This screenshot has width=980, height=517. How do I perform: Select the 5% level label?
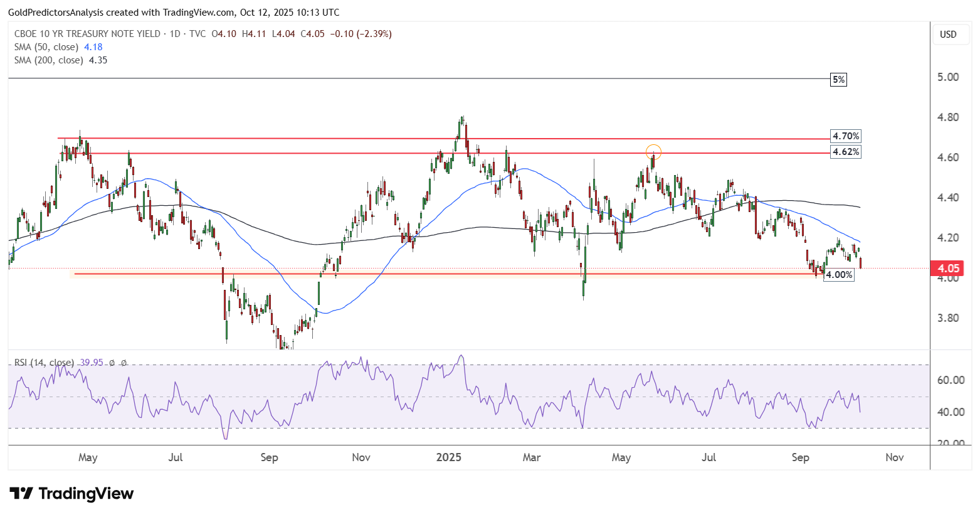(x=838, y=80)
